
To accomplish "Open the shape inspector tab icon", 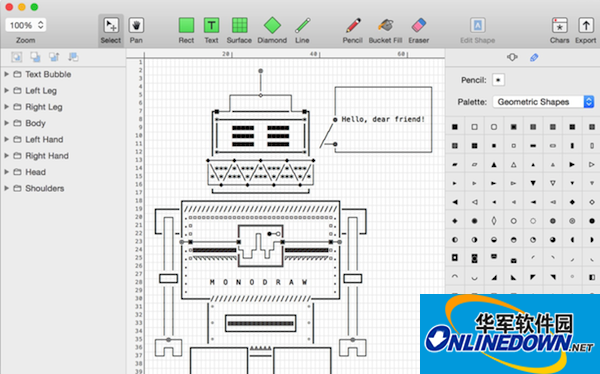I will pyautogui.click(x=512, y=57).
